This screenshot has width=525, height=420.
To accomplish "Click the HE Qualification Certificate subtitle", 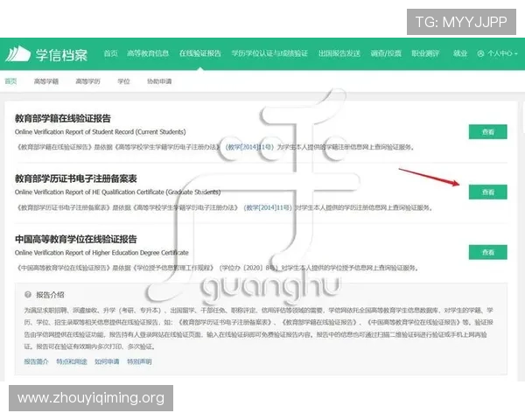I will tap(117, 192).
